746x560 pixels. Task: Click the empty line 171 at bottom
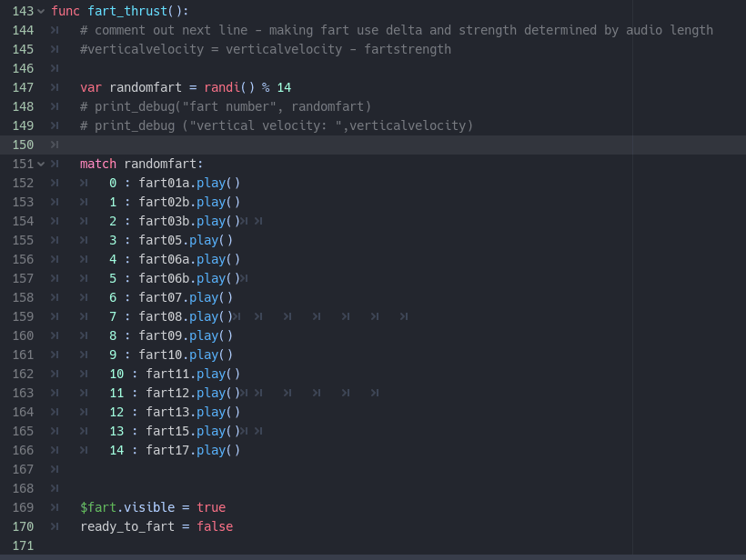[380, 545]
